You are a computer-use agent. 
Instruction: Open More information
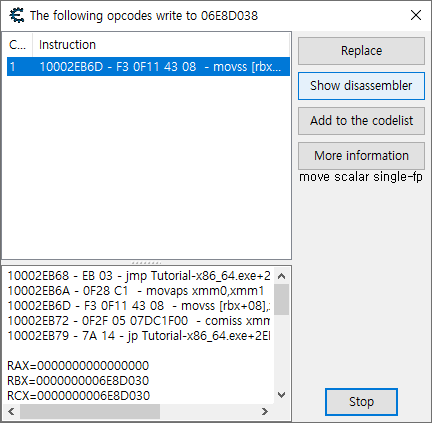point(361,156)
